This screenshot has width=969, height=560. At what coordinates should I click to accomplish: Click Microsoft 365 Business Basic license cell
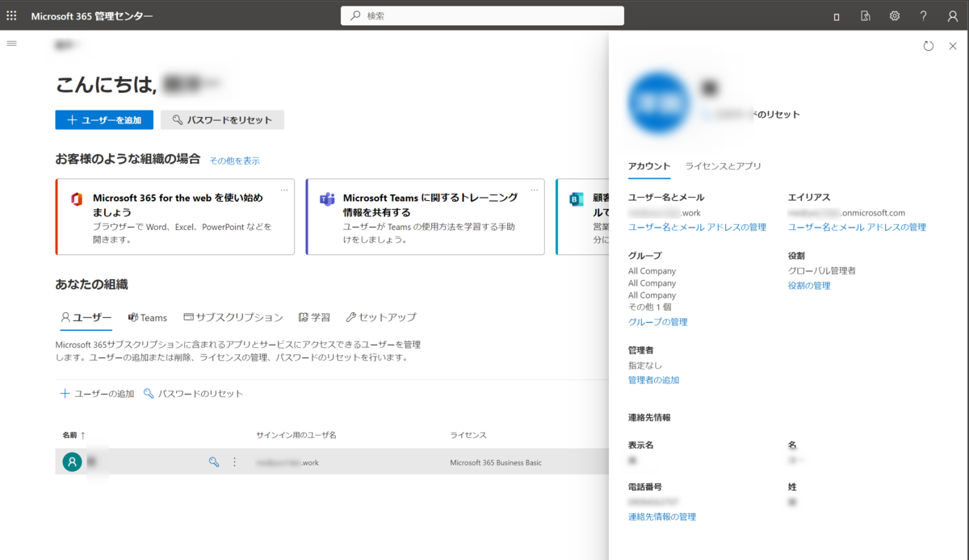coord(496,462)
